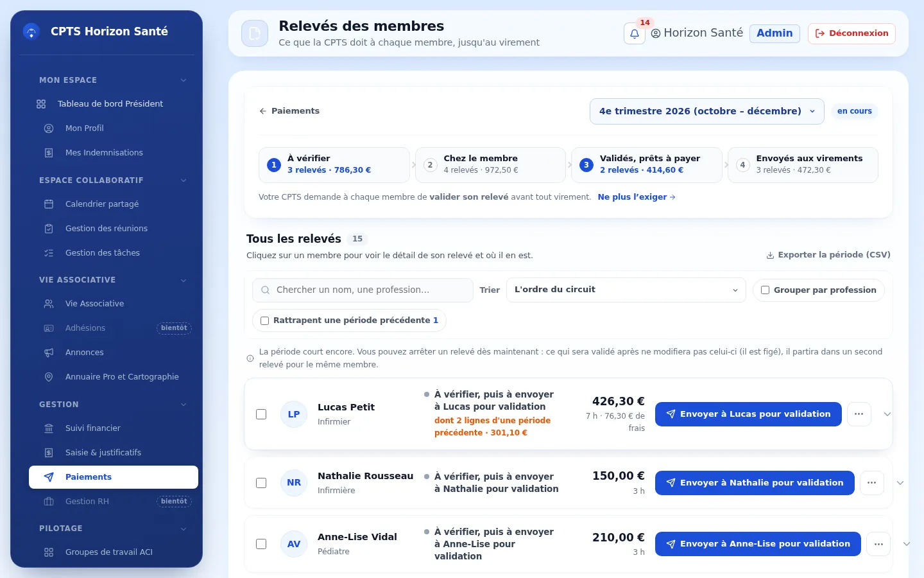Click the Vie Associative people icon
The width and height of the screenshot is (924, 578).
[x=49, y=304]
